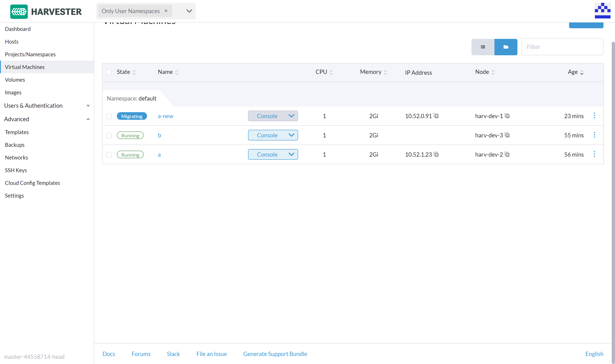Go to Cloud Config Templates page
Viewport: 615px width, 364px height.
[32, 183]
